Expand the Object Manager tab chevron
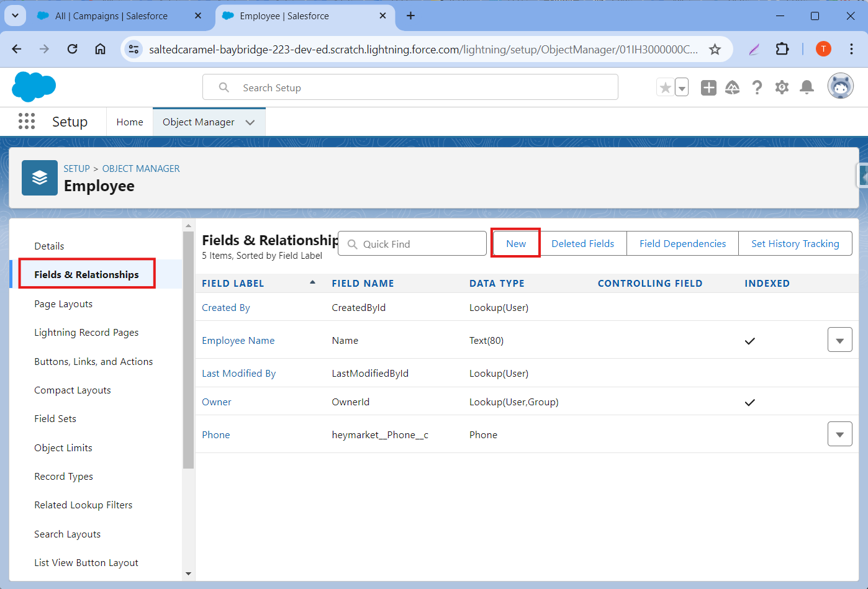 point(250,122)
